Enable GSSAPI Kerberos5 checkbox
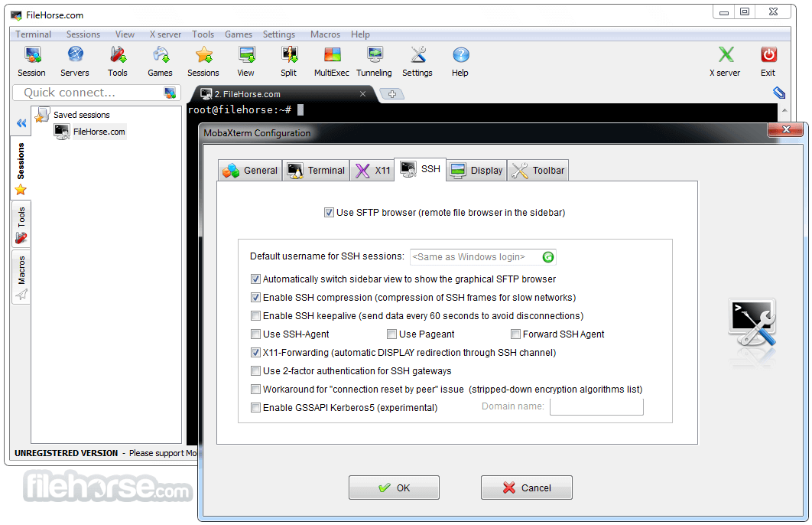Viewport: 812px width, 525px height. [x=255, y=408]
